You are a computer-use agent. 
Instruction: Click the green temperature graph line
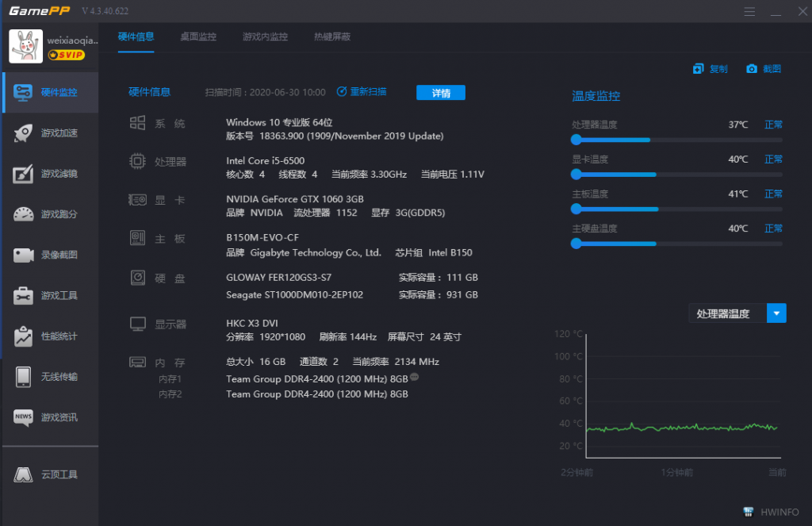tap(681, 428)
